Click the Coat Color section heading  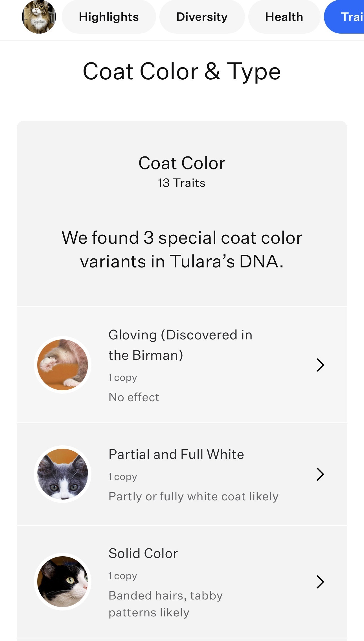pos(182,163)
